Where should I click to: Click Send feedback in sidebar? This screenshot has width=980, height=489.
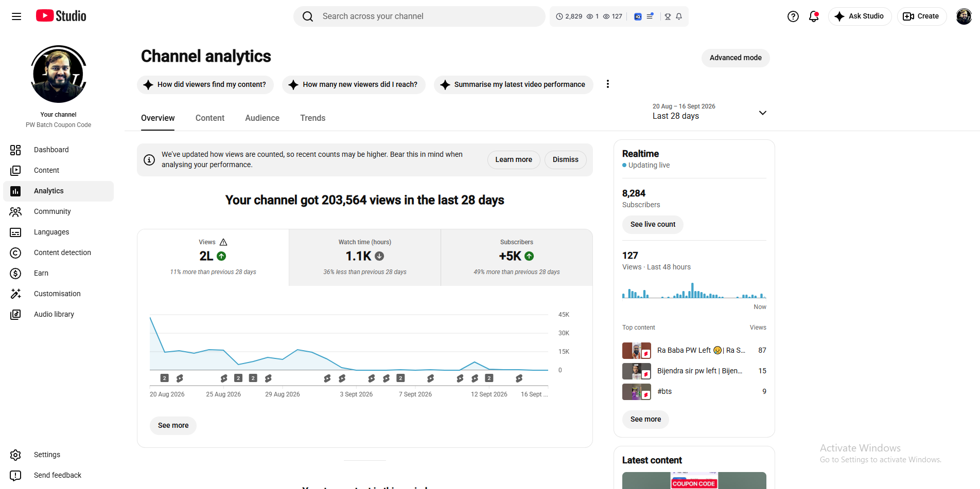58,475
